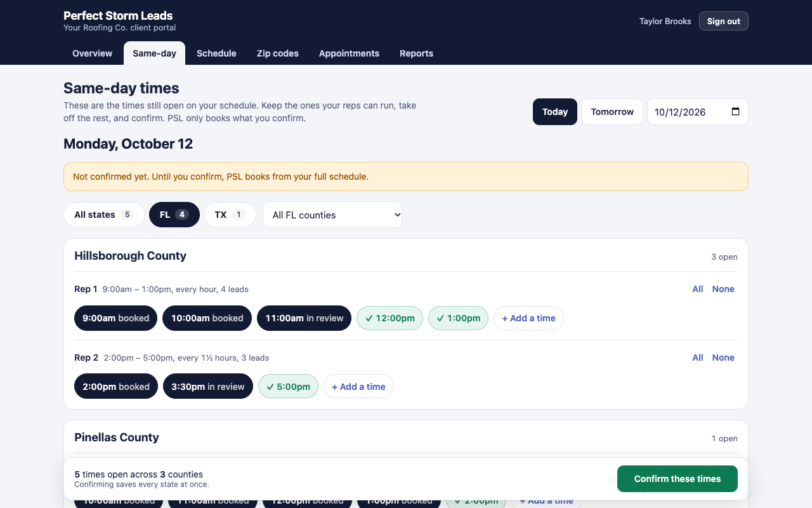Select the Tomorrow date button
Image resolution: width=812 pixels, height=508 pixels.
(612, 112)
